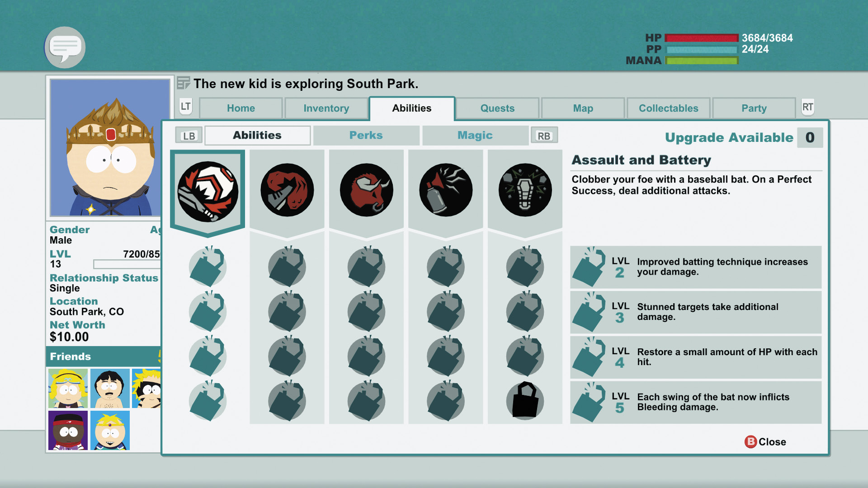Click the blue PP bar
The height and width of the screenshot is (488, 868).
point(702,49)
